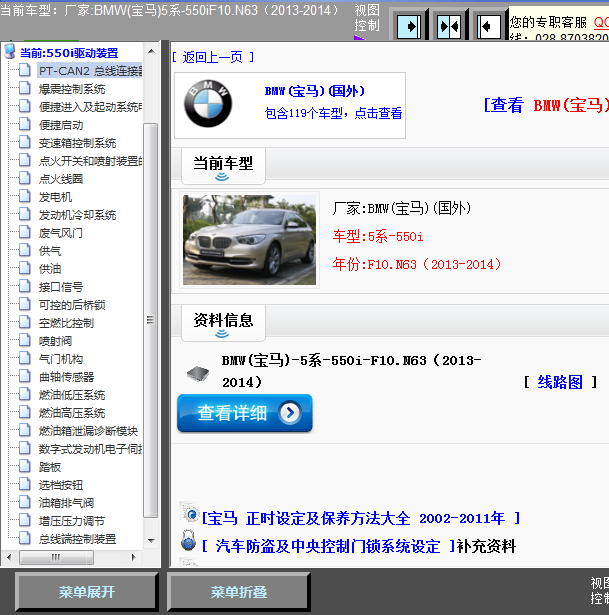Open 宝马 正时设定及保养方法大全 link
Image resolution: width=609 pixels, height=615 pixels.
360,518
